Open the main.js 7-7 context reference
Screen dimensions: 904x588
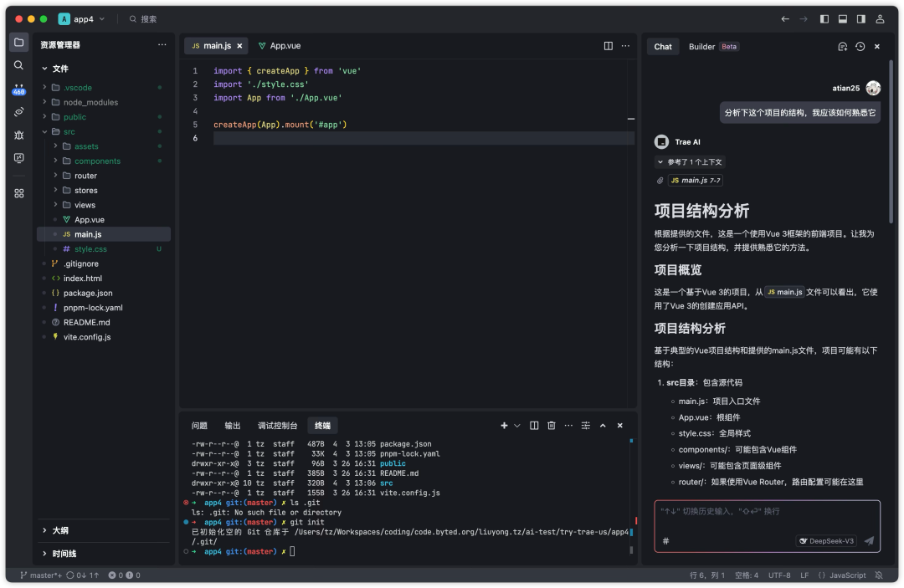pyautogui.click(x=696, y=181)
